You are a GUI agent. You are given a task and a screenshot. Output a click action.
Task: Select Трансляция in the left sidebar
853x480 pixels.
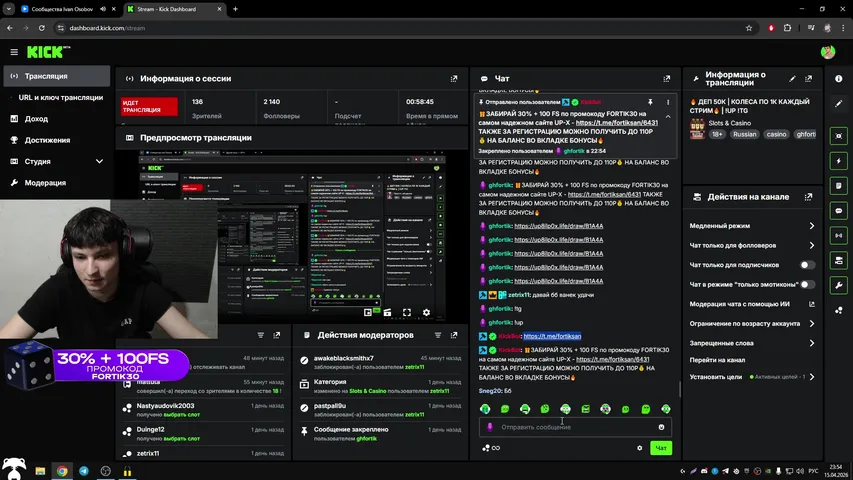point(57,76)
